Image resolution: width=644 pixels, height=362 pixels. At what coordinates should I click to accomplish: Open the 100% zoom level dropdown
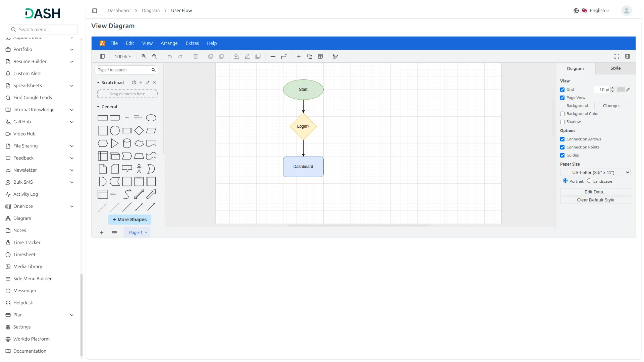[x=123, y=57]
